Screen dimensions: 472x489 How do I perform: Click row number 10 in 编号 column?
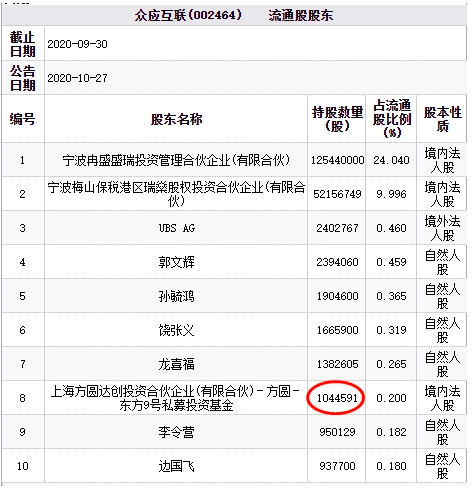click(22, 466)
